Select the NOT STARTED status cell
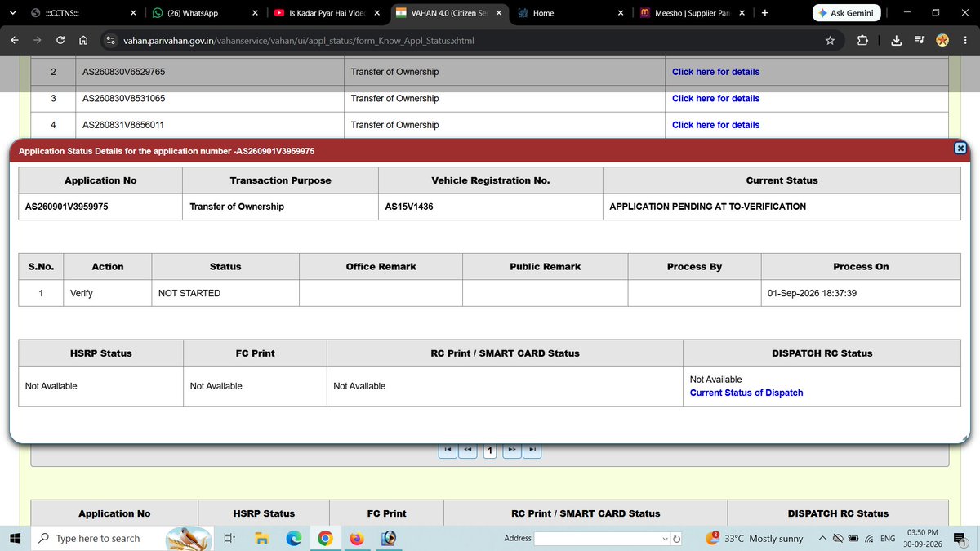 225,293
